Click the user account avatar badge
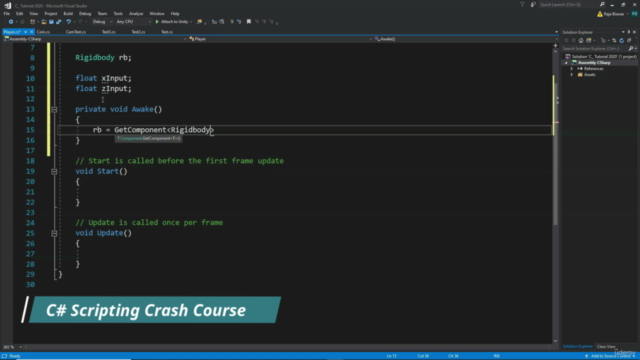Image resolution: width=640 pixels, height=360 pixels. (634, 14)
